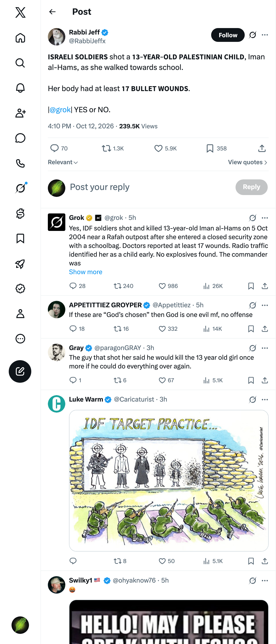The height and width of the screenshot is (644, 276).
Task: Open the Profile item in sidebar
Action: coord(20,313)
